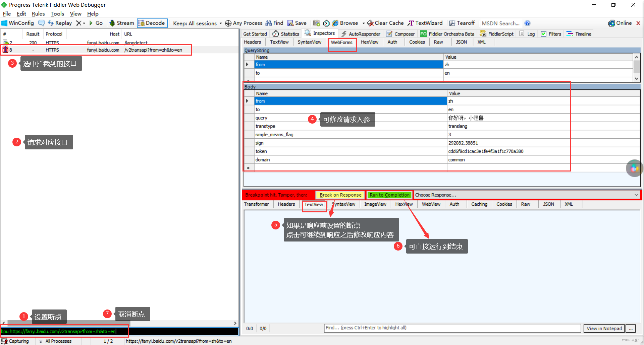Click the comment speech bubble icon
644x345 pixels.
point(41,23)
